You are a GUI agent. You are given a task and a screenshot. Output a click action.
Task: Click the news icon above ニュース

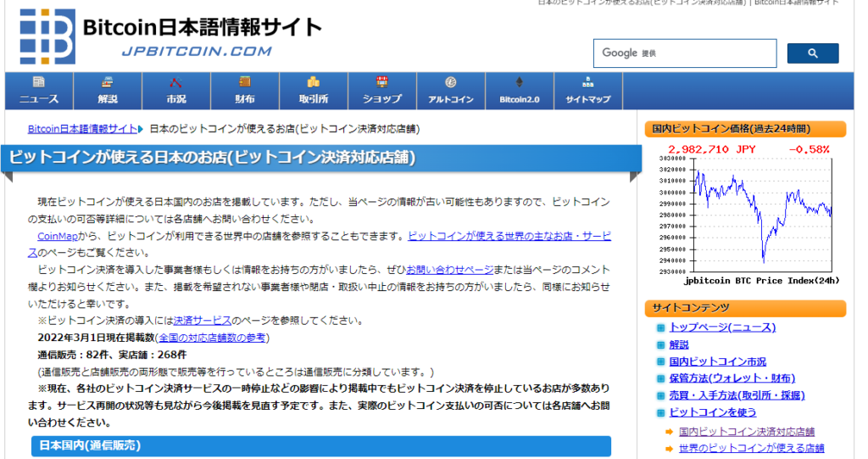[39, 82]
